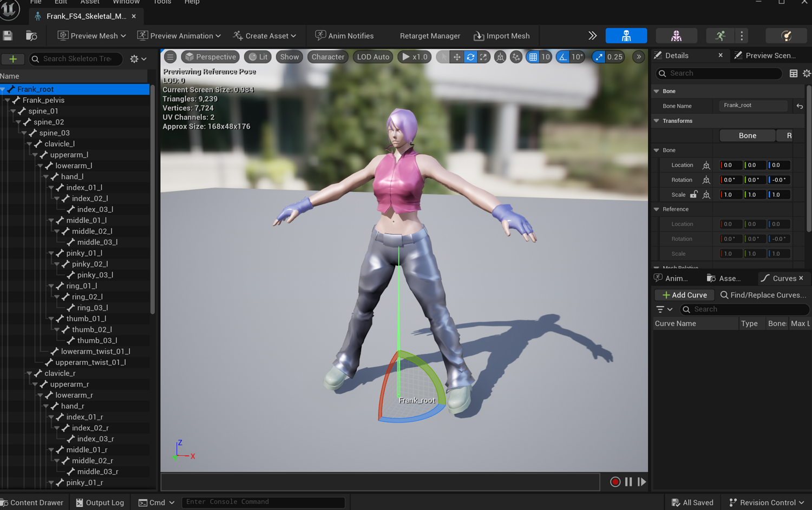812x510 pixels.
Task: Toggle surface snapping icon in viewport
Action: (516, 57)
